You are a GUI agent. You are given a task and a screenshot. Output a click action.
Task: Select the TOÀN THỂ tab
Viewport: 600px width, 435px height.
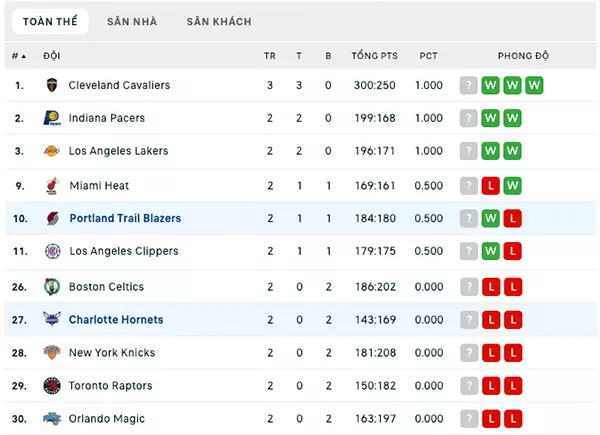point(50,21)
